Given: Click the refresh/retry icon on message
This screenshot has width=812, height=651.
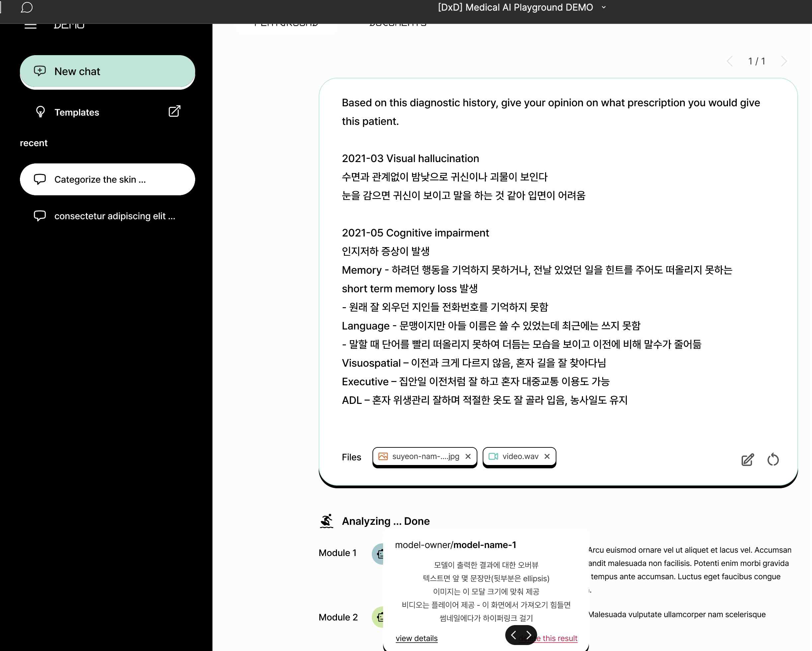Looking at the screenshot, I should [773, 459].
